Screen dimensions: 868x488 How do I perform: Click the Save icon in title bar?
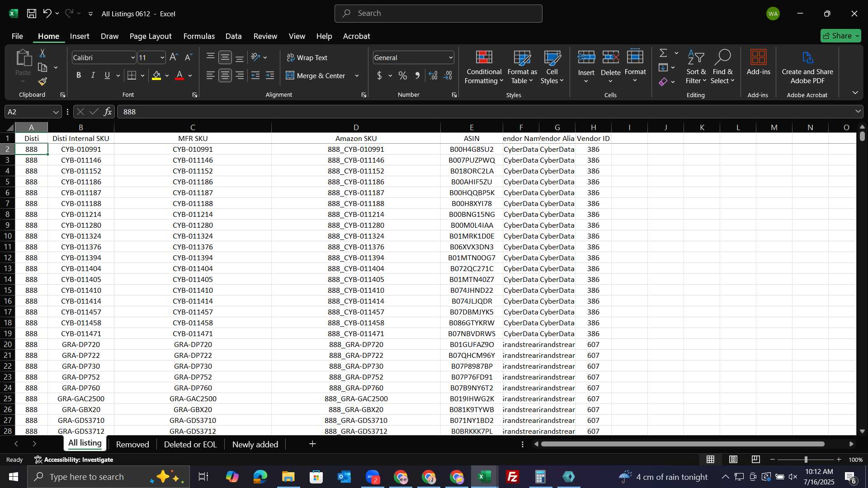pyautogui.click(x=31, y=14)
